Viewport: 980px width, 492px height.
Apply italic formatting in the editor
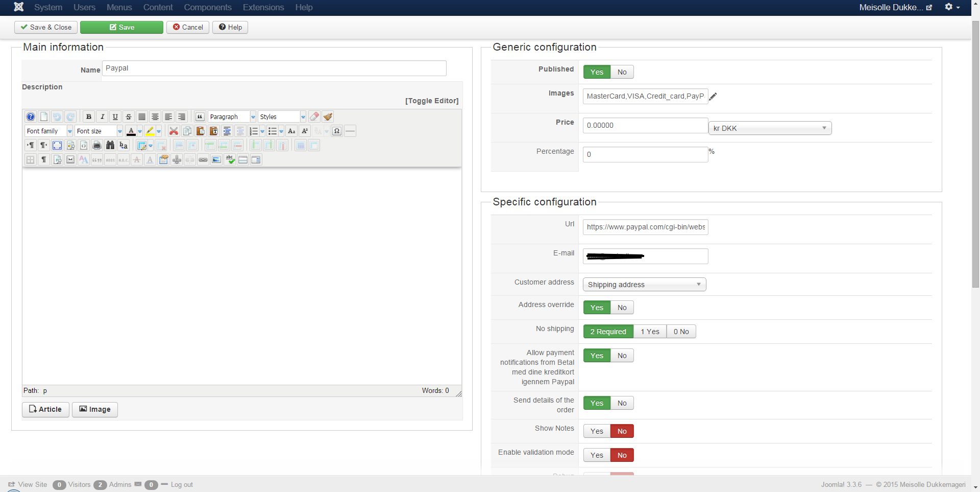pos(102,116)
